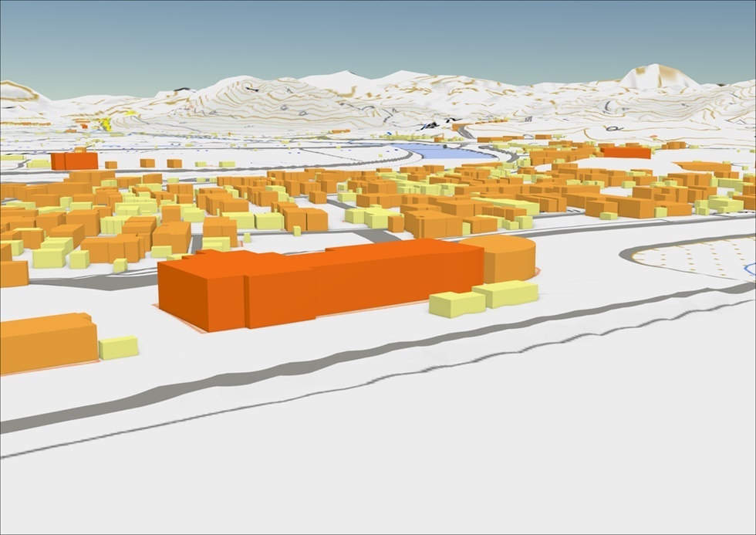This screenshot has height=535, width=756.
Task: Select flat dark orange building in far upper right
Action: [626, 153]
